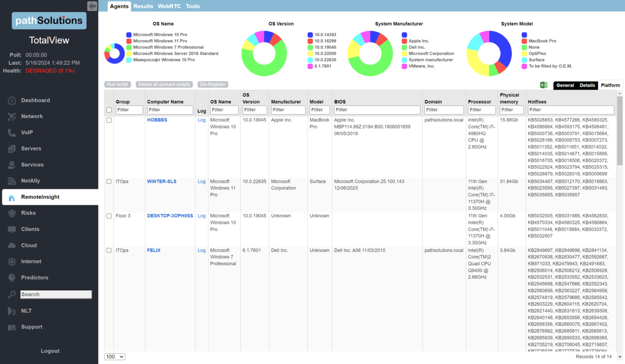The width and height of the screenshot is (625, 364).
Task: Click the blue Microsoft Windows 10 Pro swatch
Action: (129, 35)
